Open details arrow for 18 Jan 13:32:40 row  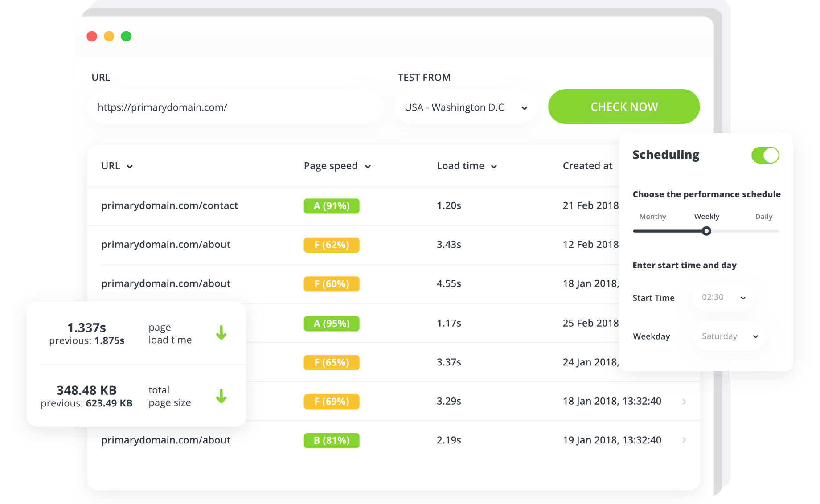684,402
